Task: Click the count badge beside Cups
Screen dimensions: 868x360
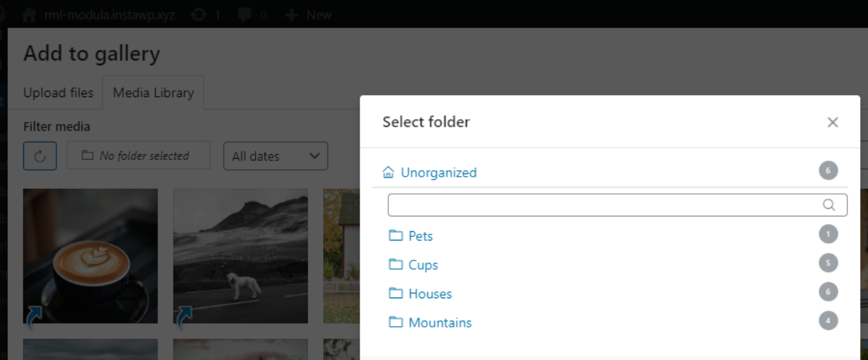Action: tap(828, 263)
